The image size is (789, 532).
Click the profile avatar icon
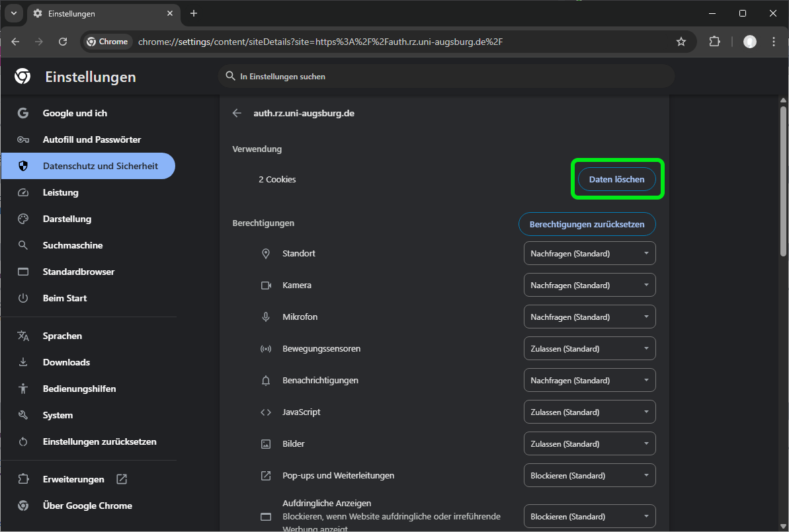coord(749,42)
